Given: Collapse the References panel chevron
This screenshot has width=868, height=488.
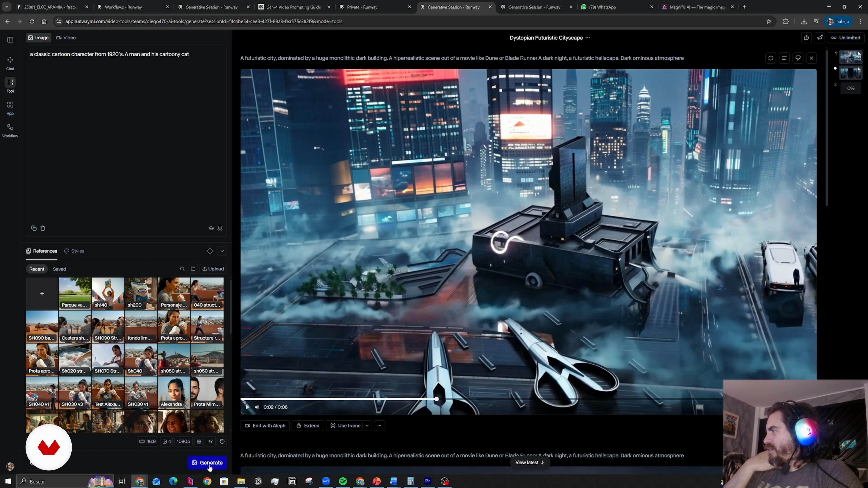Looking at the screenshot, I should (222, 251).
